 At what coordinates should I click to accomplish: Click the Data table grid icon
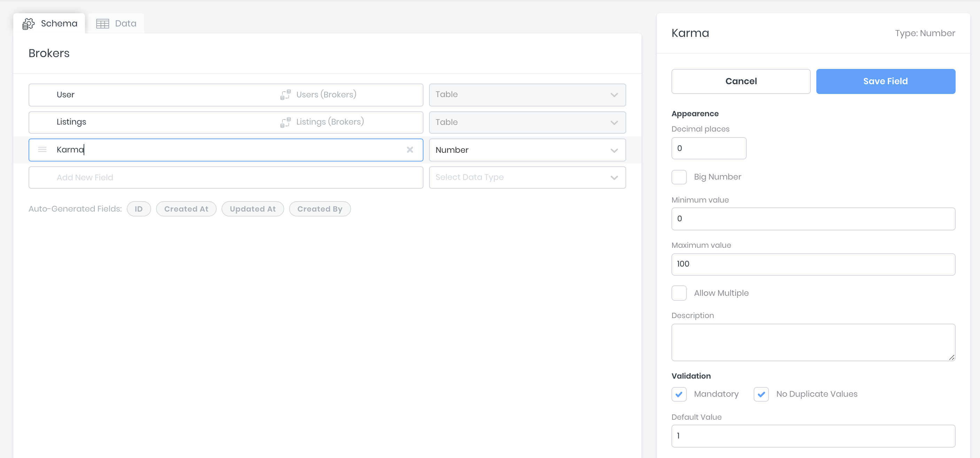click(102, 24)
